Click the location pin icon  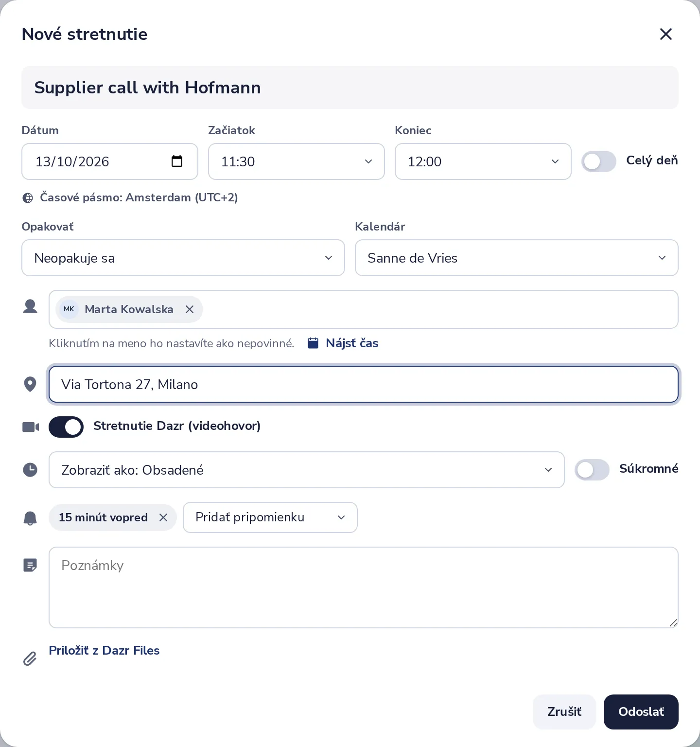(x=30, y=384)
